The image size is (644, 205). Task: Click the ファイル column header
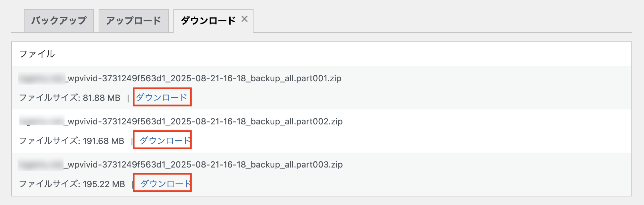pos(37,54)
